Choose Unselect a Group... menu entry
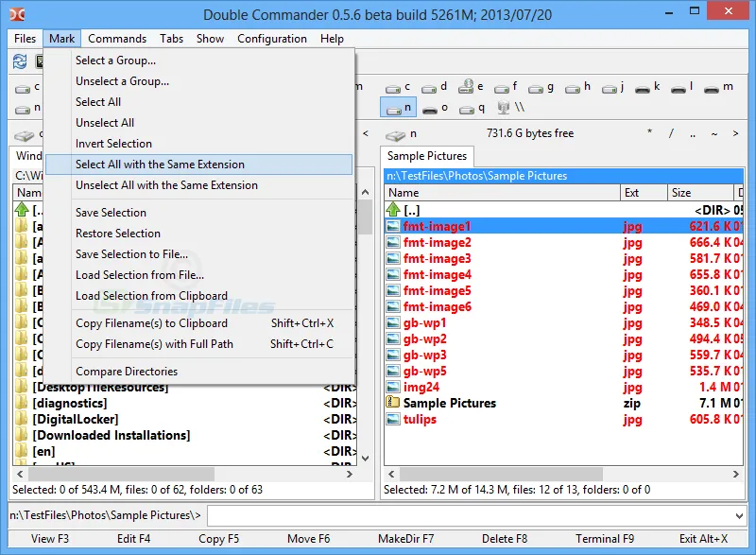The height and width of the screenshot is (555, 756). [199, 81]
